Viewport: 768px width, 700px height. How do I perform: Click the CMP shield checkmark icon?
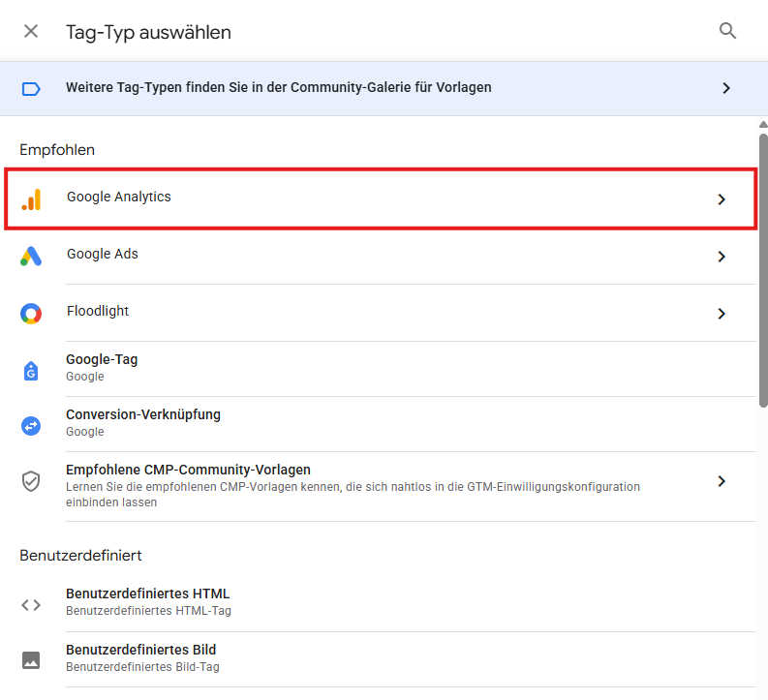click(31, 481)
